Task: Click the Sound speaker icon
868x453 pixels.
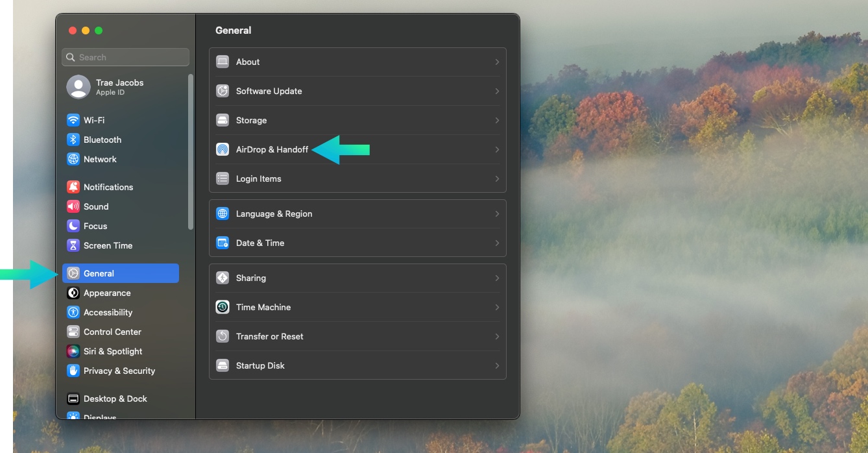Action: click(73, 206)
